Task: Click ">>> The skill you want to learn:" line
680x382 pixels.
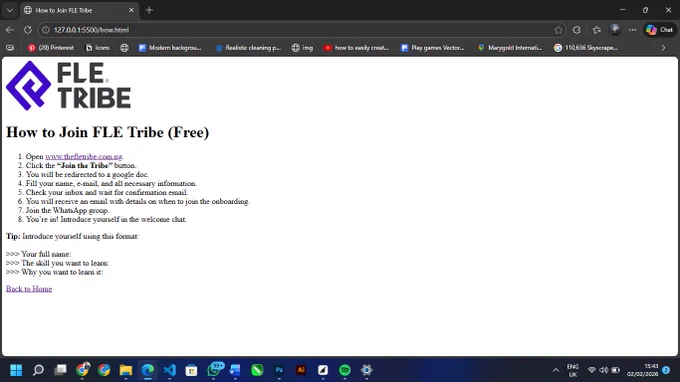Action: click(57, 263)
